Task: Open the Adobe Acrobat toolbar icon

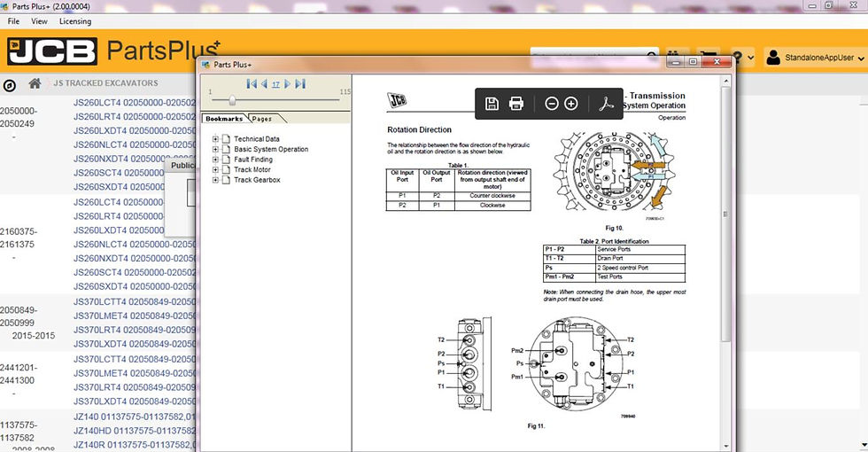Action: pos(606,103)
